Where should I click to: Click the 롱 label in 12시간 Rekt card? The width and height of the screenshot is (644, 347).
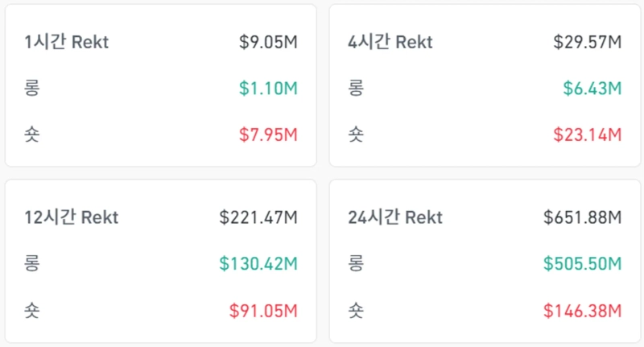[32, 262]
